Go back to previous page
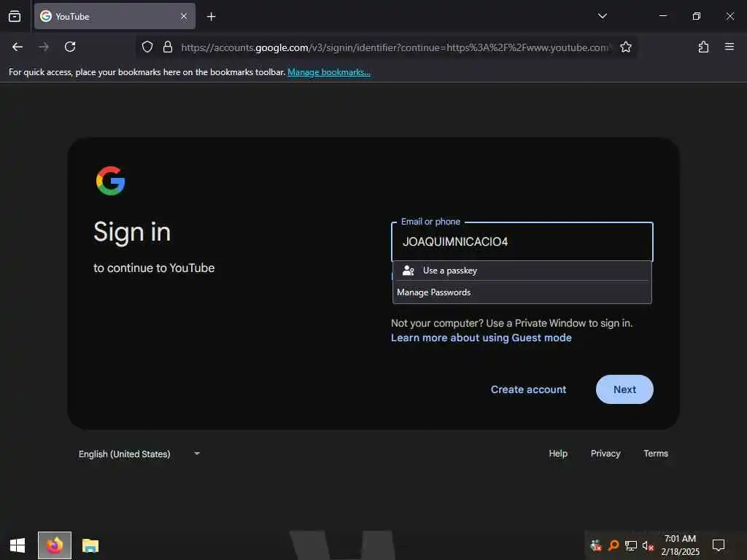Screen dimensions: 747x560 tap(18, 47)
